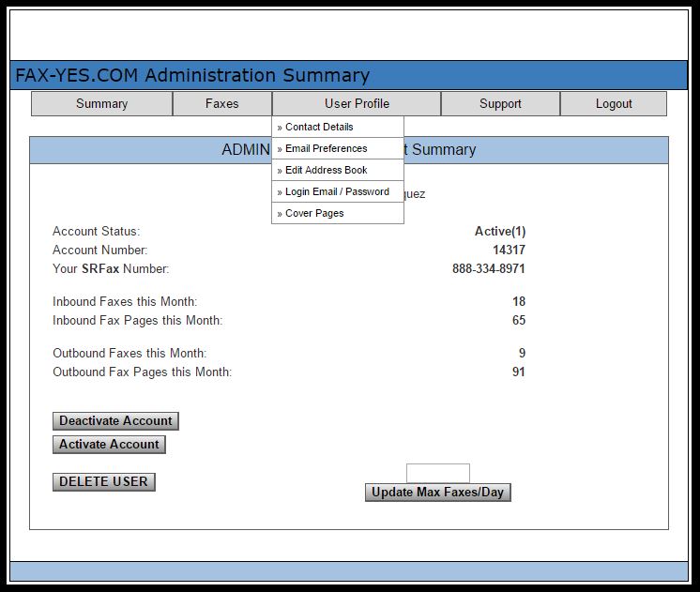Viewport: 700px width, 592px height.
Task: Click Outbound Faxes this Month value 9
Action: click(x=522, y=353)
